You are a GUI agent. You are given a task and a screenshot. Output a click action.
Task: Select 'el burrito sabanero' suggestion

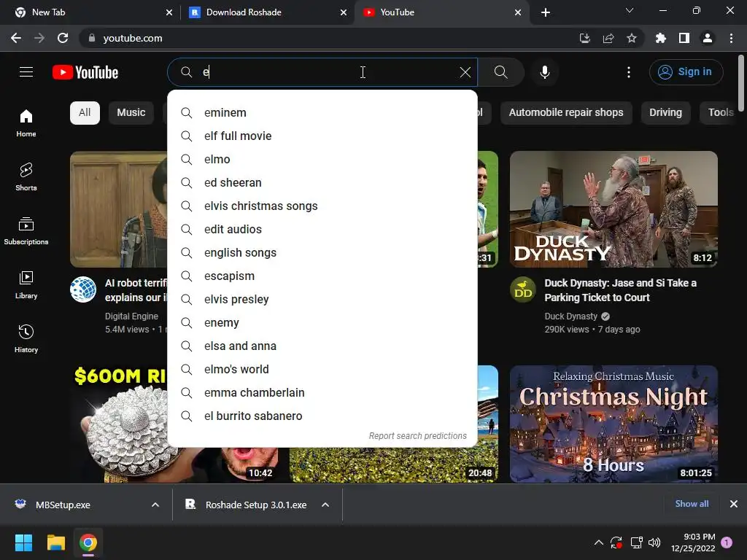coord(322,416)
